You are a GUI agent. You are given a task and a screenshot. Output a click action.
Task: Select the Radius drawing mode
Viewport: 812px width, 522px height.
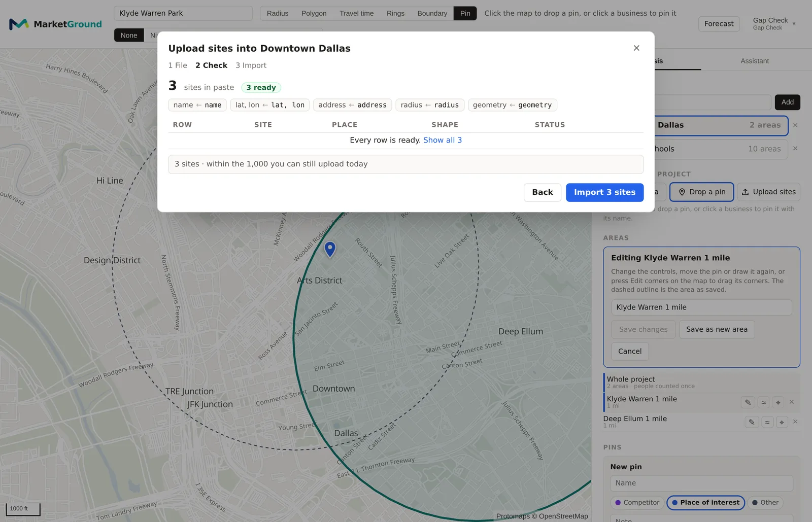(x=278, y=13)
